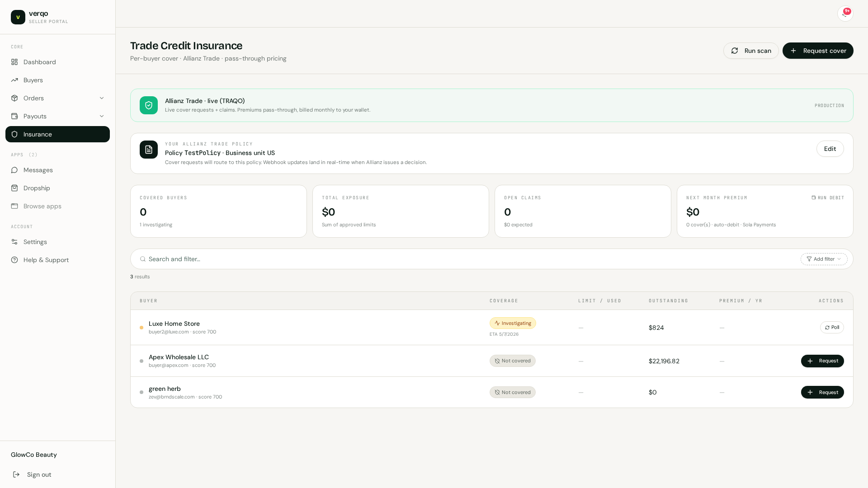Click the Payouts wallet icon

point(14,116)
